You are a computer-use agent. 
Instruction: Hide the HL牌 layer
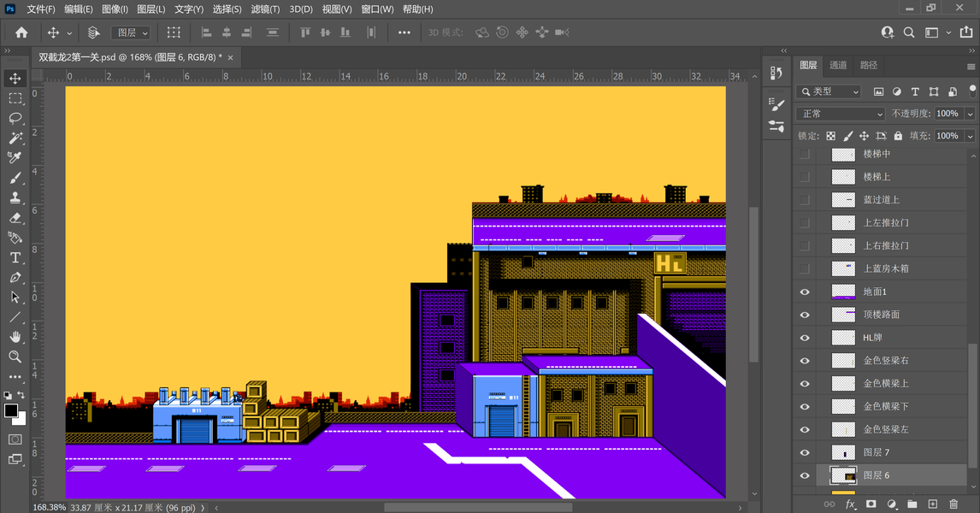click(805, 338)
